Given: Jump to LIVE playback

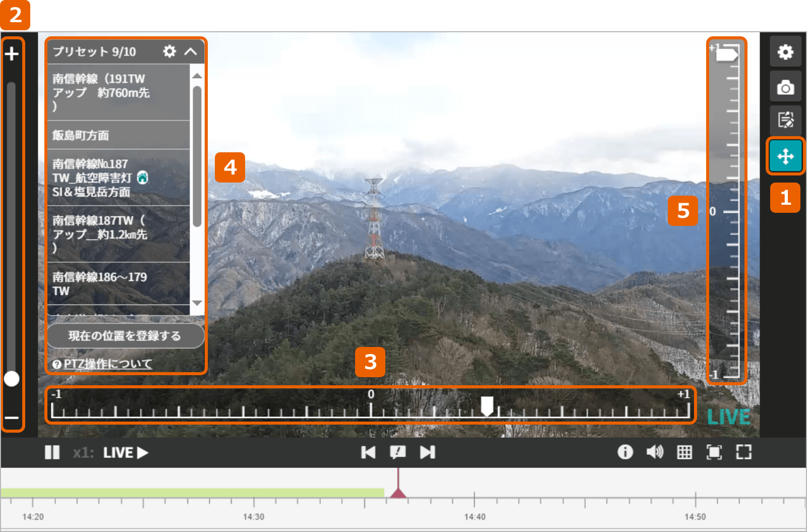Looking at the screenshot, I should click(x=126, y=452).
